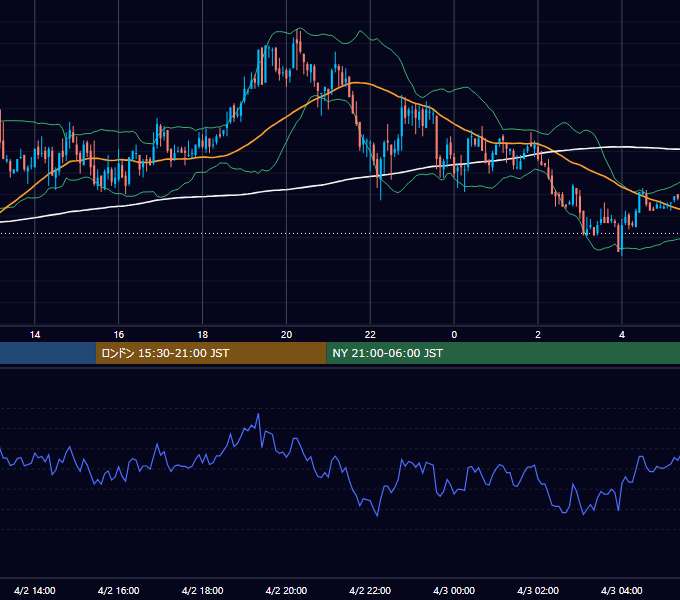680x600 pixels.
Task: Click the 4/3 04:00 indicator time label
Action: coord(622,590)
